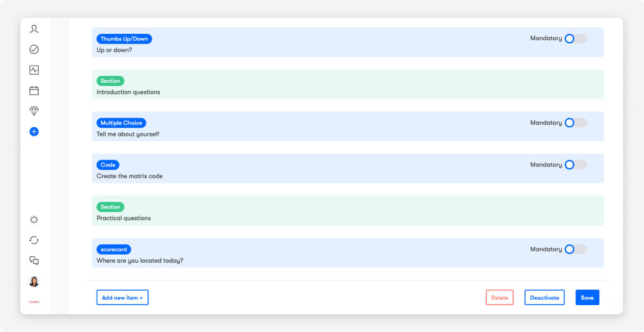
Task: Click the Add new item + button
Action: [122, 298]
